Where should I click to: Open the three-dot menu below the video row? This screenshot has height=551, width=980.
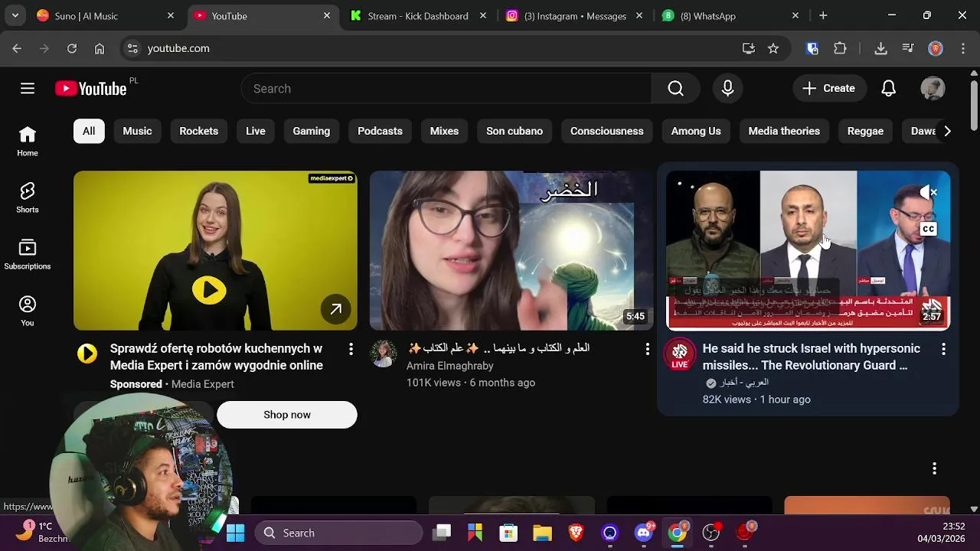pos(934,468)
